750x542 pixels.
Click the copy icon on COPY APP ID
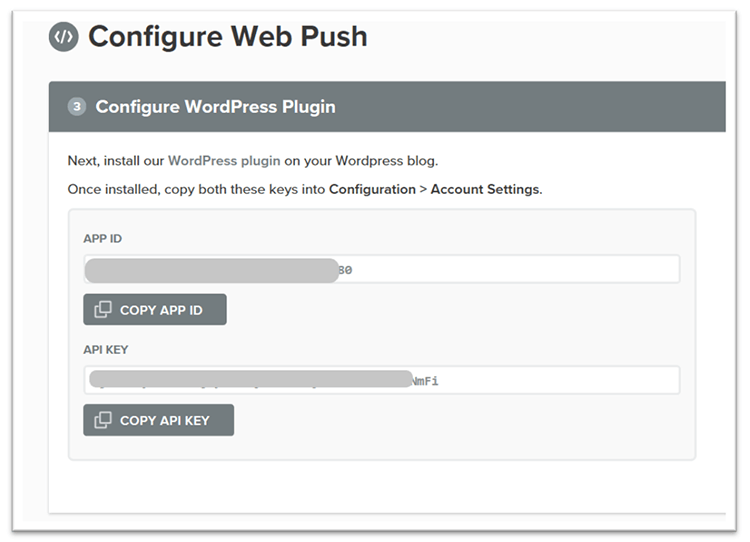(x=103, y=310)
